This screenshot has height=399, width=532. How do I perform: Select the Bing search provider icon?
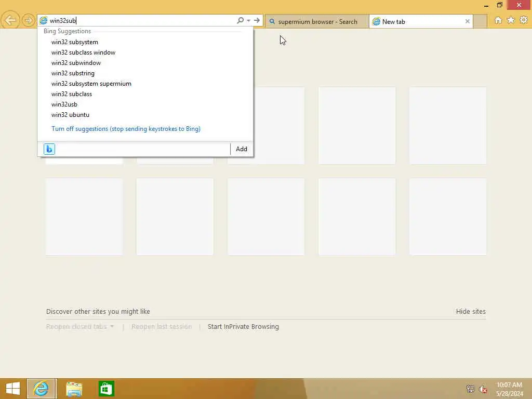(49, 149)
